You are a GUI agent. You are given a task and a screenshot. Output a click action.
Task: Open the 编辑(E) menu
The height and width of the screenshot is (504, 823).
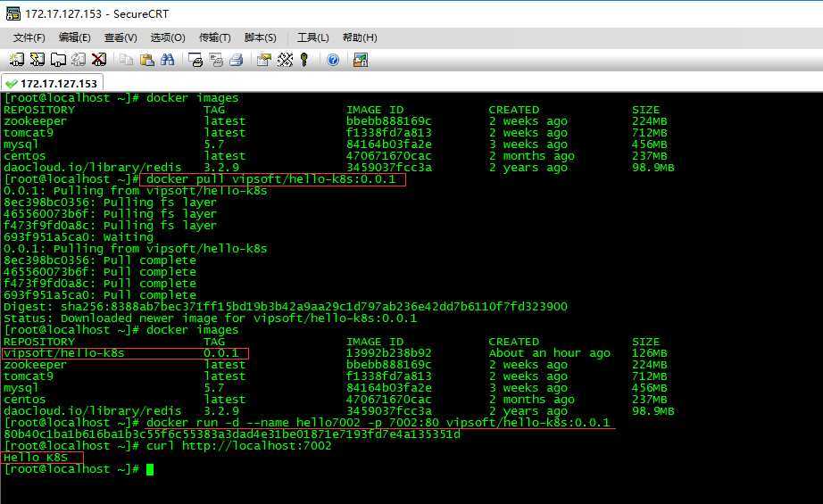coord(74,37)
